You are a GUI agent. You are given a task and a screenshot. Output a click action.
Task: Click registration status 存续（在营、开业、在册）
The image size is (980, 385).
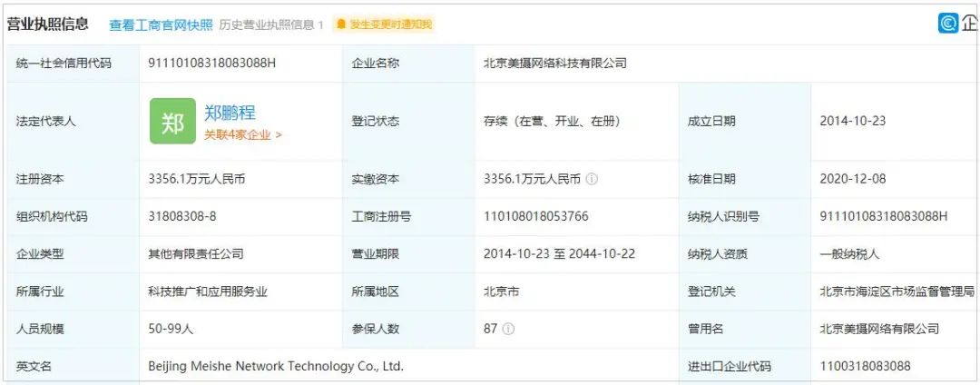click(x=552, y=122)
